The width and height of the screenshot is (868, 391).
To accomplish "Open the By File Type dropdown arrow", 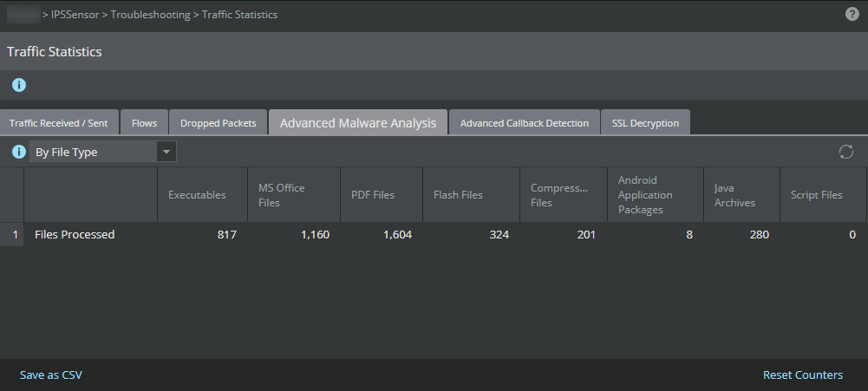I will click(166, 152).
